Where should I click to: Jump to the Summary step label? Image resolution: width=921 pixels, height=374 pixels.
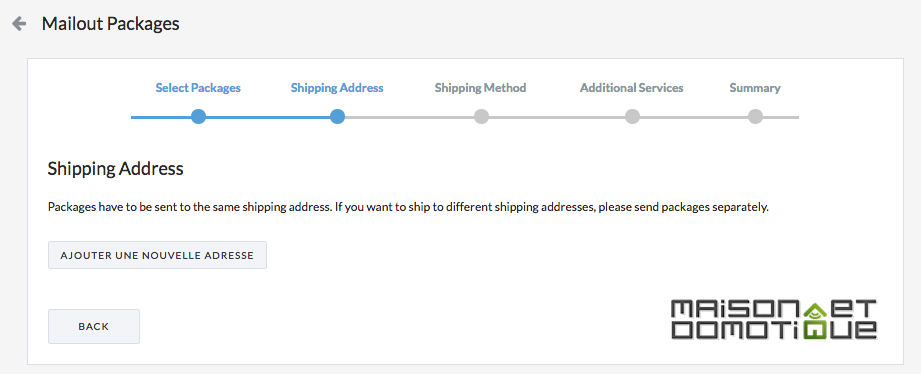[755, 88]
